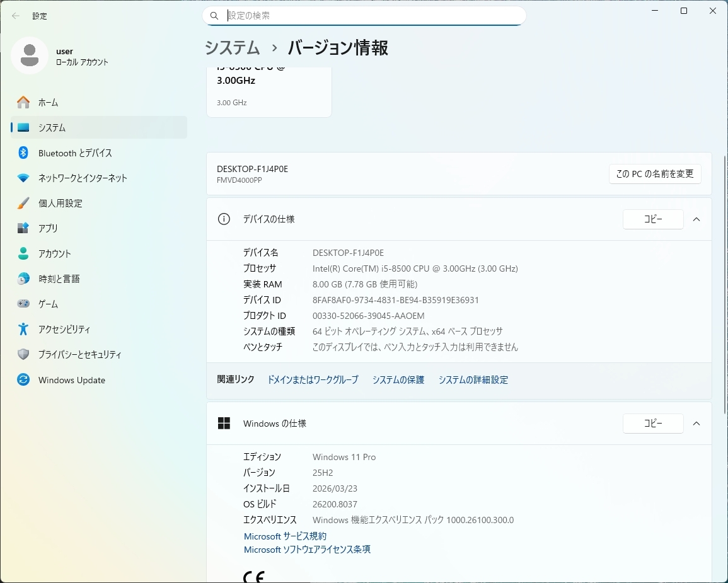This screenshot has height=583, width=728.
Task: Collapse the デバイスの仕様 section
Action: pyautogui.click(x=696, y=219)
